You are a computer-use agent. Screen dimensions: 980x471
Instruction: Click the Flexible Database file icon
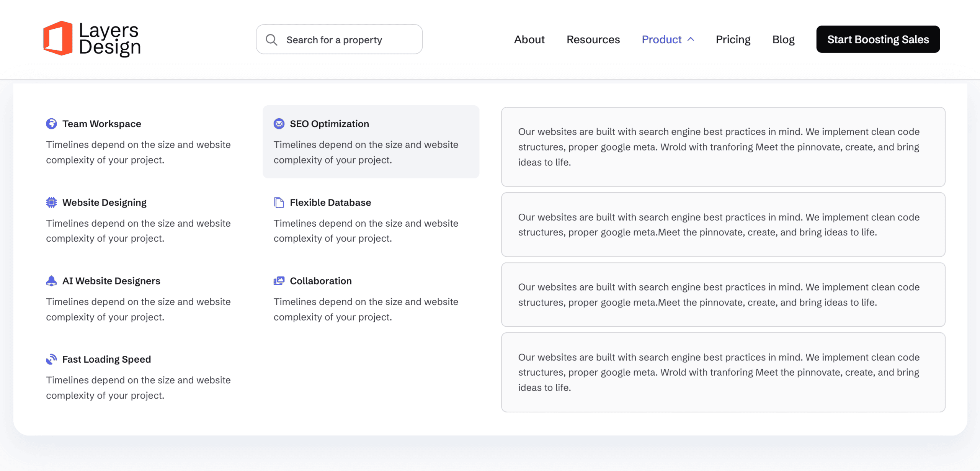(x=279, y=202)
